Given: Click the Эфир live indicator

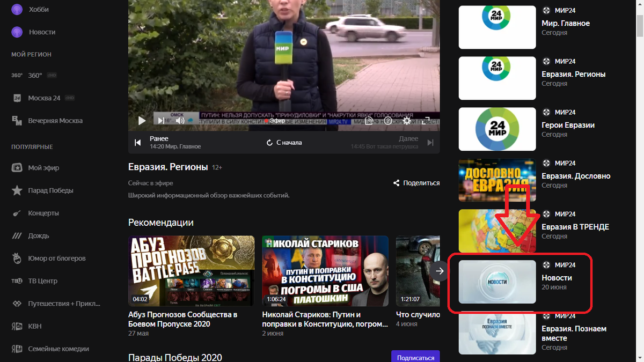Looking at the screenshot, I should 275,121.
